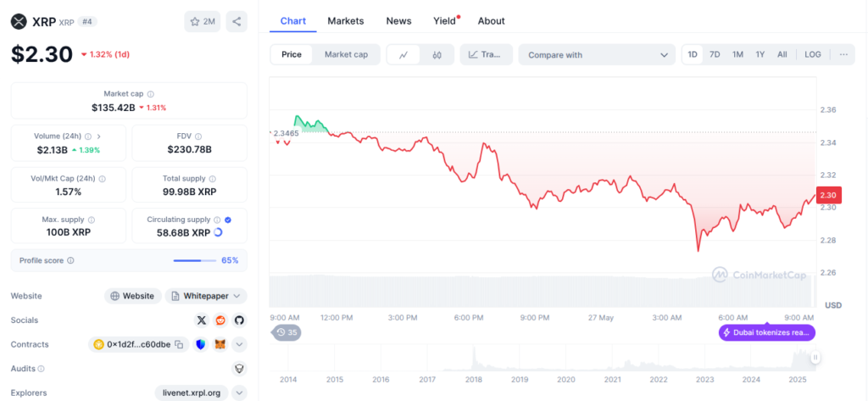Set chart range to 1D
This screenshot has width=868, height=401.
[693, 55]
